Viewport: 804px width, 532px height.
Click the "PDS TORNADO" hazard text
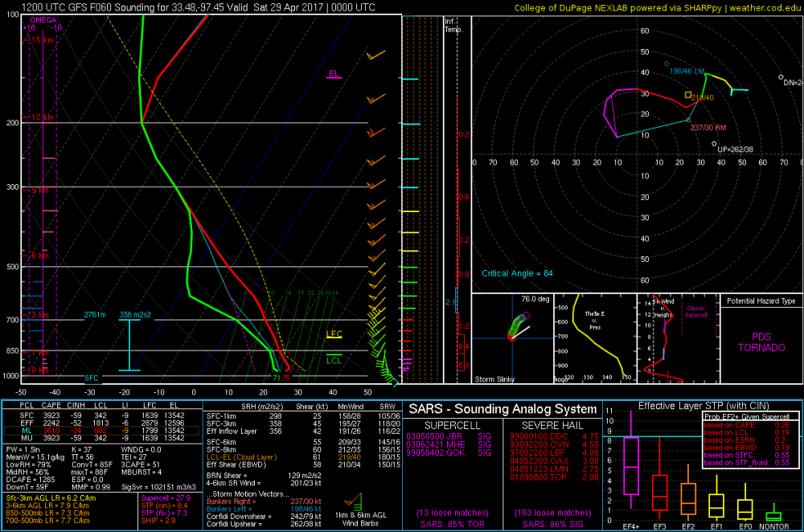click(x=761, y=342)
